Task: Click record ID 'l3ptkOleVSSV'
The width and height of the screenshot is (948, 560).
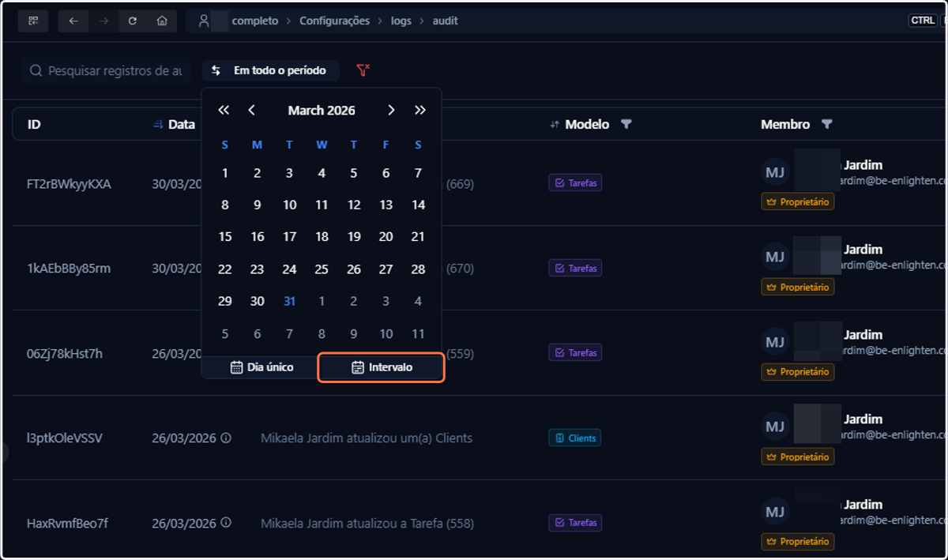Action: [65, 438]
